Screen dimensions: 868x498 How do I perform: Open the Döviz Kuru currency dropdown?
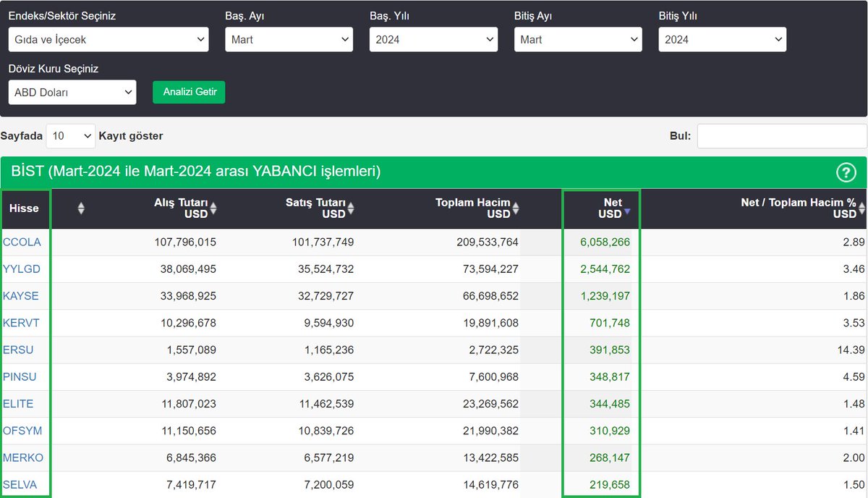[x=72, y=92]
